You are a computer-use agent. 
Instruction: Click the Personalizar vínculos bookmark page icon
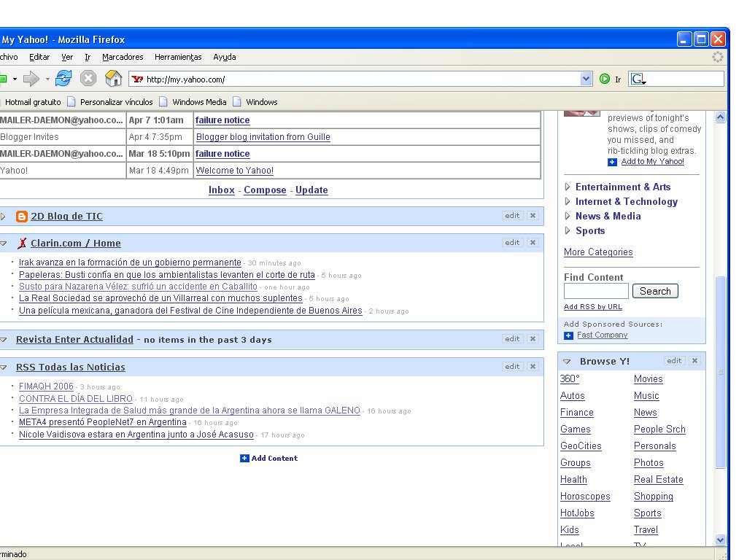[x=71, y=102]
